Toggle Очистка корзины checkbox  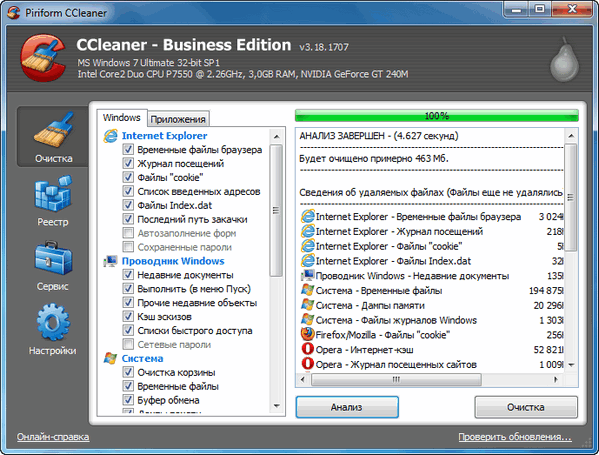pyautogui.click(x=128, y=372)
